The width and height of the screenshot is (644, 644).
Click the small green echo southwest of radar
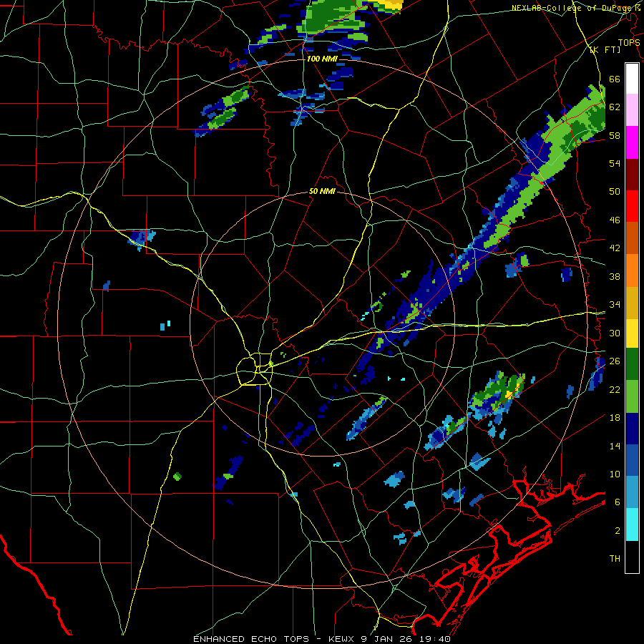(177, 477)
